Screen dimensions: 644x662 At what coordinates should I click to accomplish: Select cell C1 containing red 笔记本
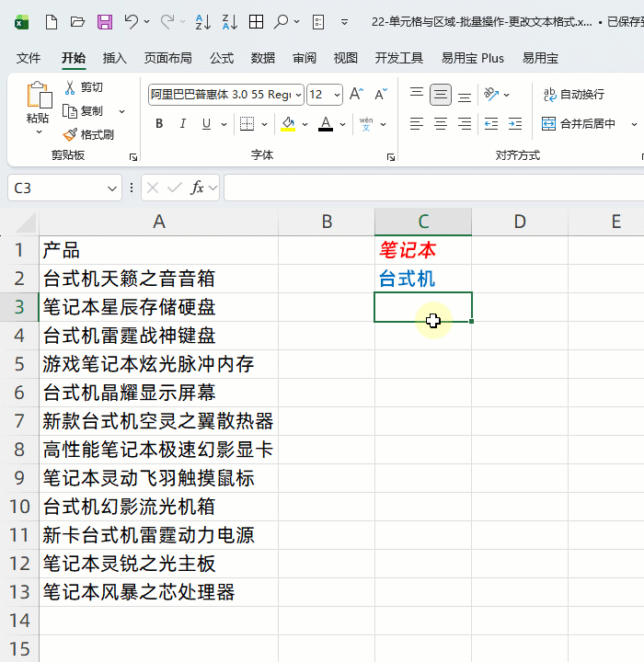[422, 250]
